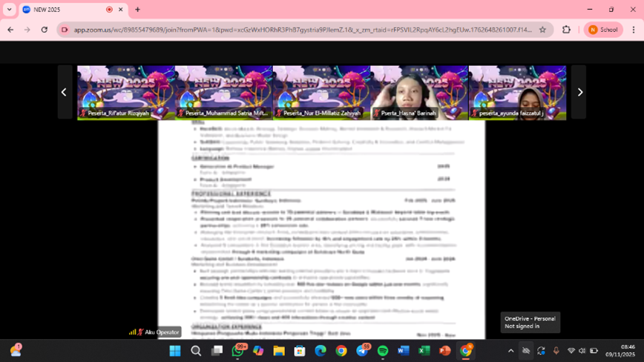
Task: Click the camera indicator in address bar
Action: point(65,30)
